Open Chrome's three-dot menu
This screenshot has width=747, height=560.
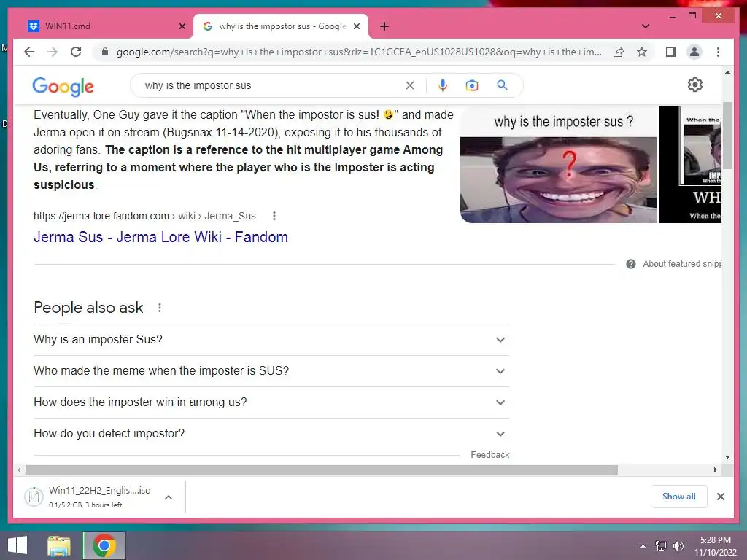click(x=718, y=52)
